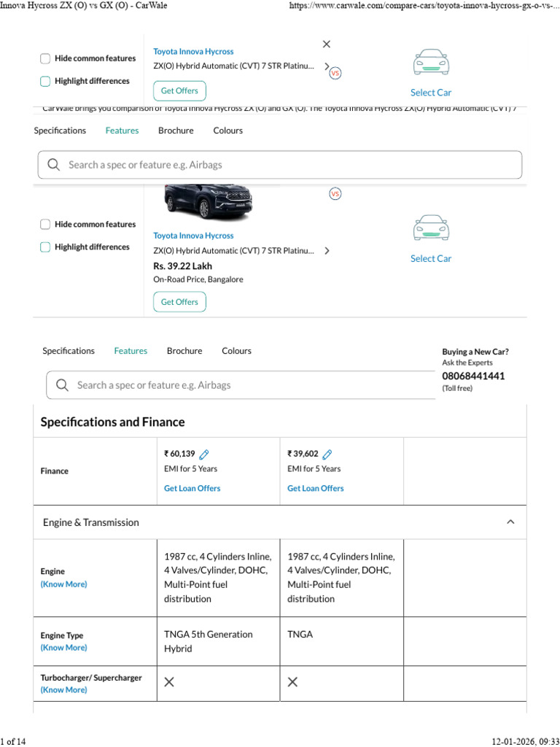The height and width of the screenshot is (747, 560).
Task: Click the pencil icon next to ₹ 60,139 EMI
Action: pos(204,454)
